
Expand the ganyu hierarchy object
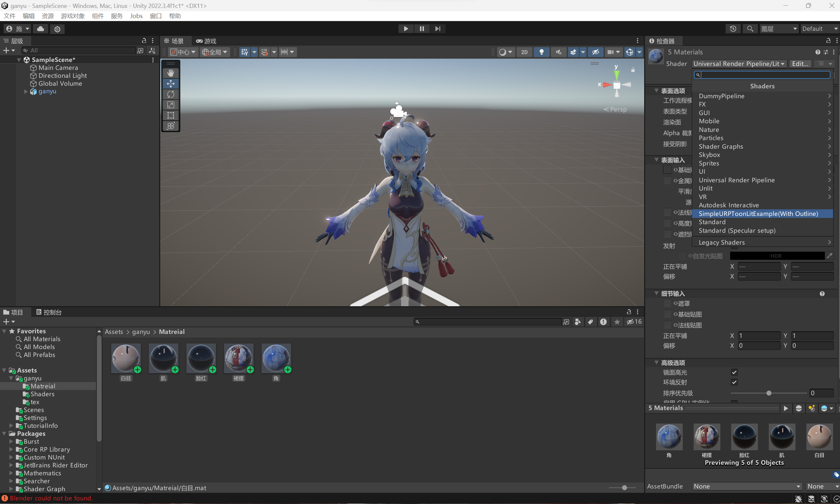pyautogui.click(x=26, y=91)
